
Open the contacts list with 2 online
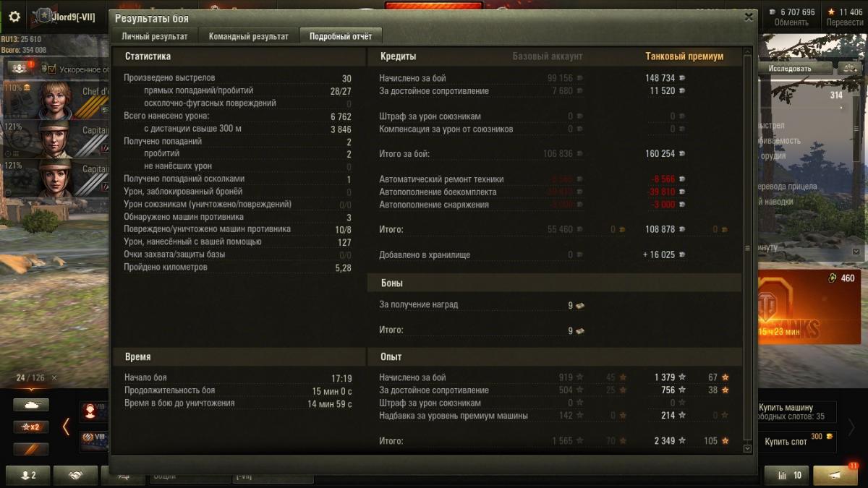28,475
